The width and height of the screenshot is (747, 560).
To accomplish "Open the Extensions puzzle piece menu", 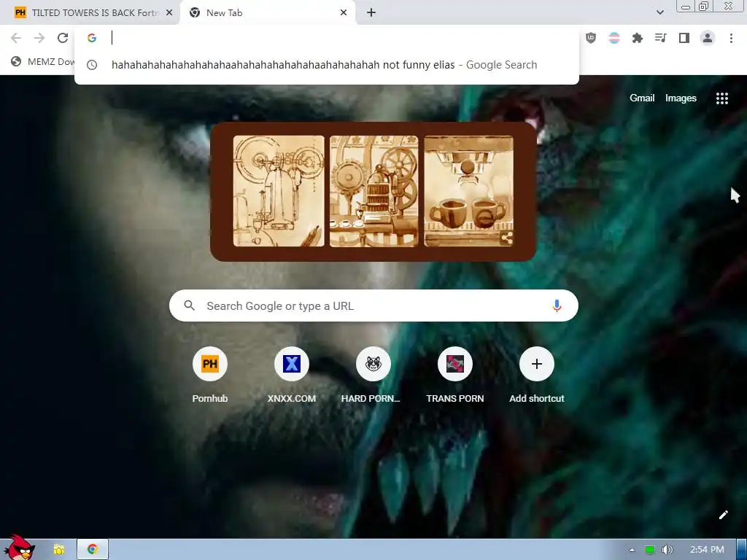I will 638,38.
